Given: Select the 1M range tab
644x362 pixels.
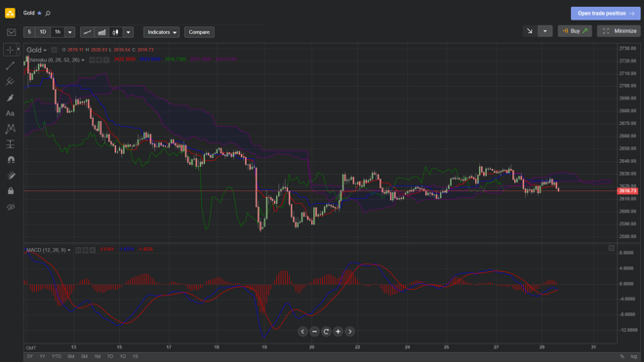Looking at the screenshot, I should coord(97,357).
